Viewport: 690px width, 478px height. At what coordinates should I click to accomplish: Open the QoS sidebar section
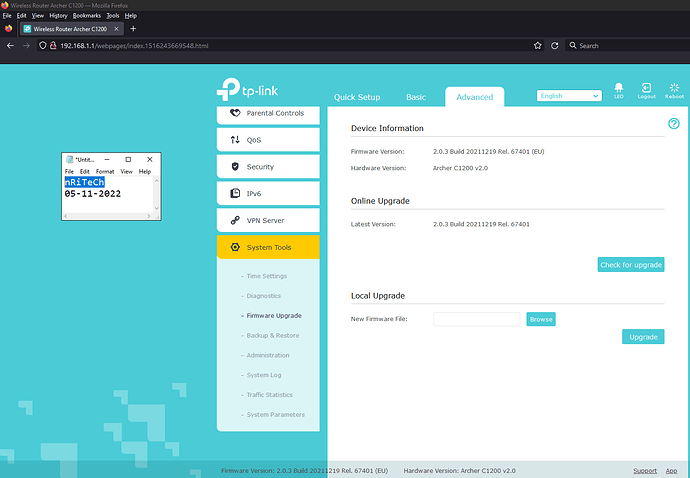tap(268, 140)
